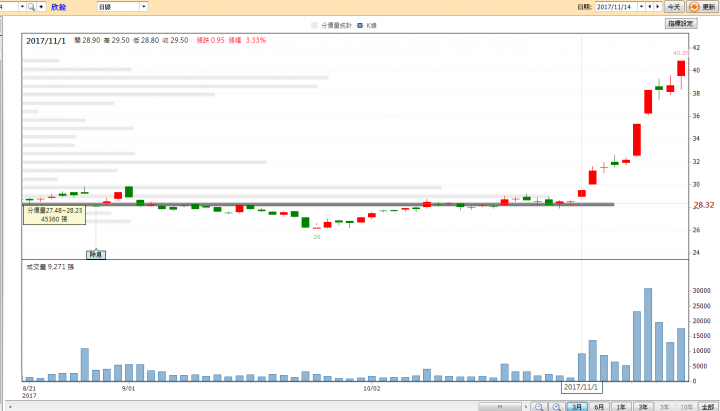Click the stock search magnifier icon
This screenshot has width=720, height=411.
[x=31, y=7]
